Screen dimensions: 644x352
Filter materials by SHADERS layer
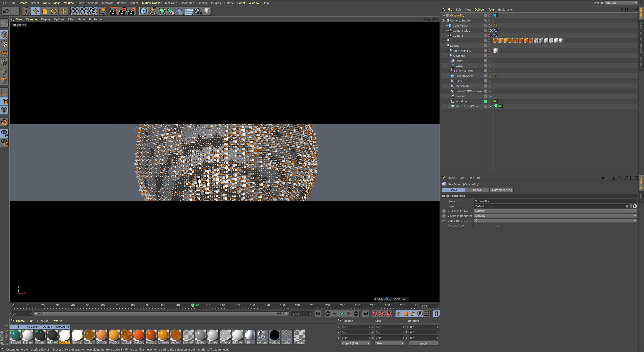coord(63,327)
